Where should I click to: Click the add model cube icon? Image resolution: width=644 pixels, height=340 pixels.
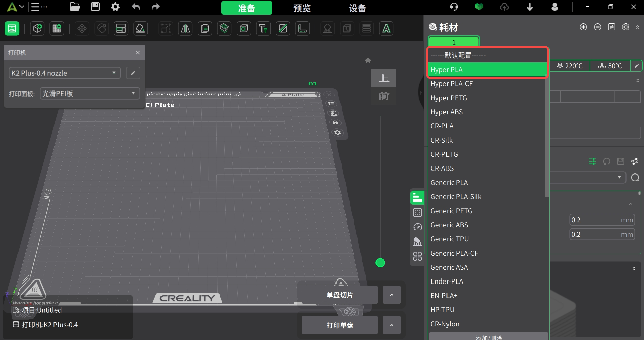pos(37,29)
